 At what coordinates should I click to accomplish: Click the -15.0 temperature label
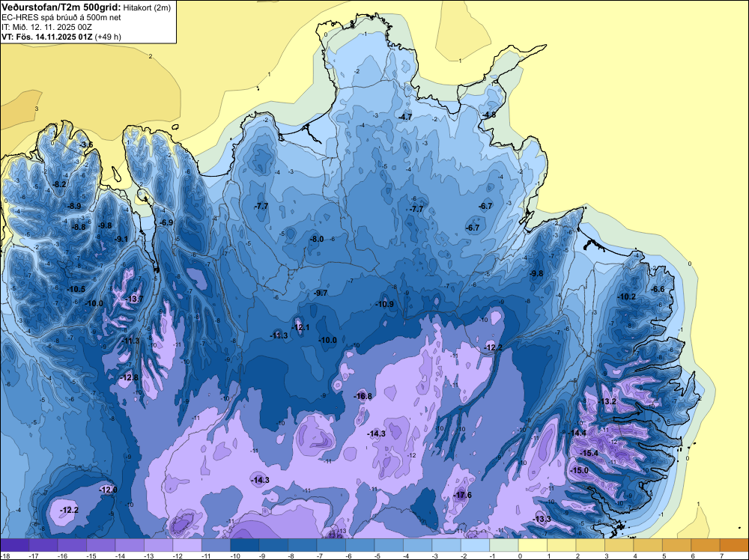tap(580, 471)
